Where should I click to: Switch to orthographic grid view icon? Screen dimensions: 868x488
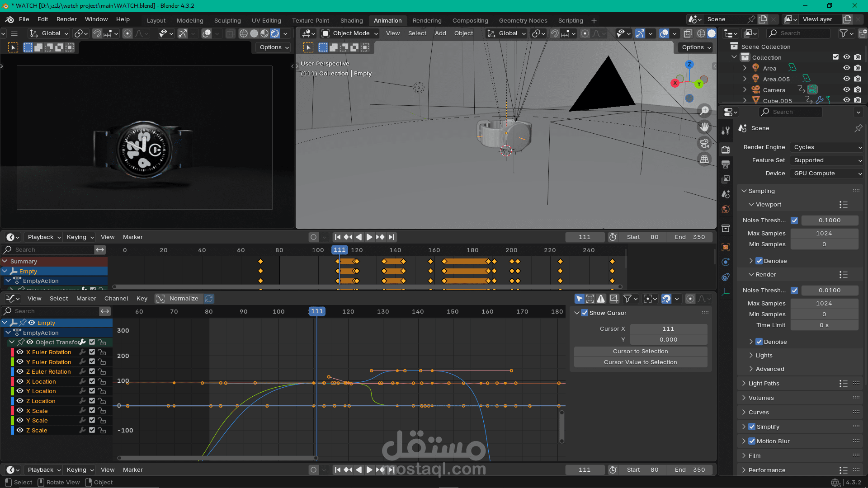[x=704, y=160]
